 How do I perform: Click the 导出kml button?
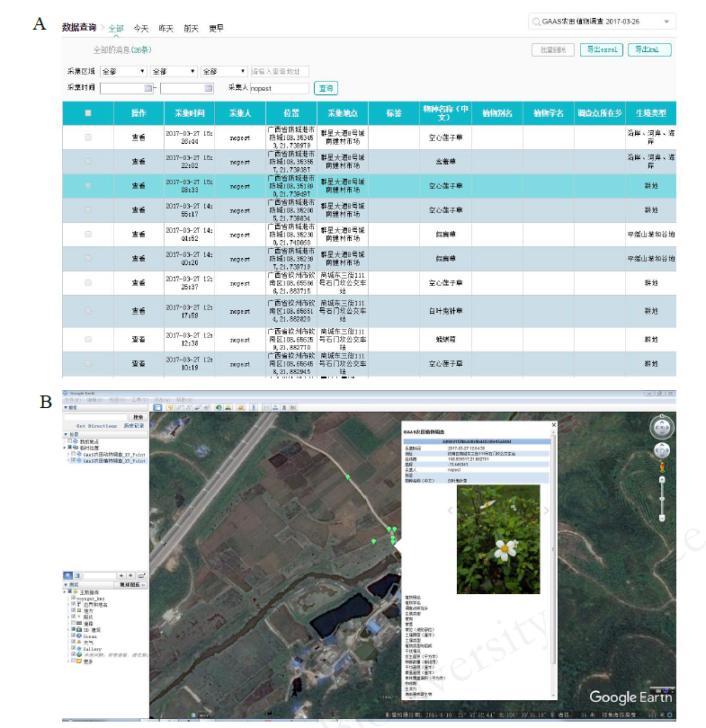(649, 49)
